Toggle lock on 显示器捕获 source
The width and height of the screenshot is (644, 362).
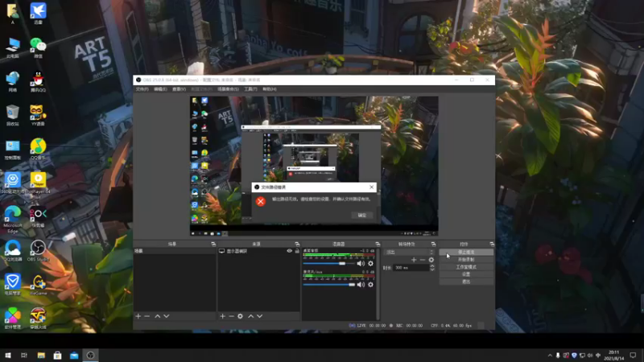pyautogui.click(x=297, y=251)
